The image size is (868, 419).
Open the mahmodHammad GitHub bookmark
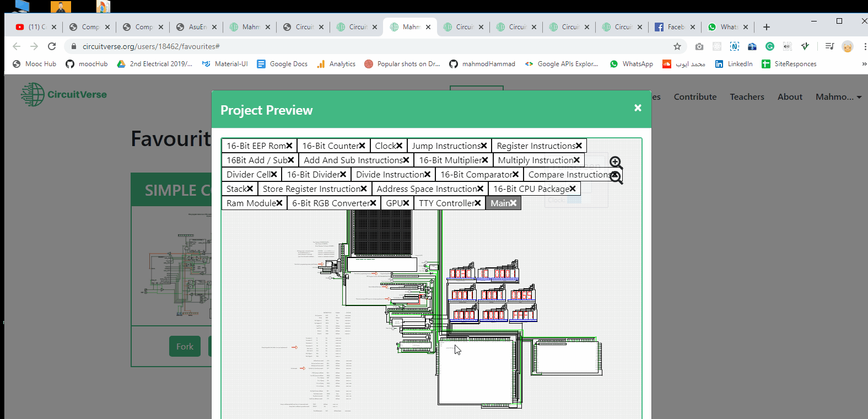tap(482, 64)
